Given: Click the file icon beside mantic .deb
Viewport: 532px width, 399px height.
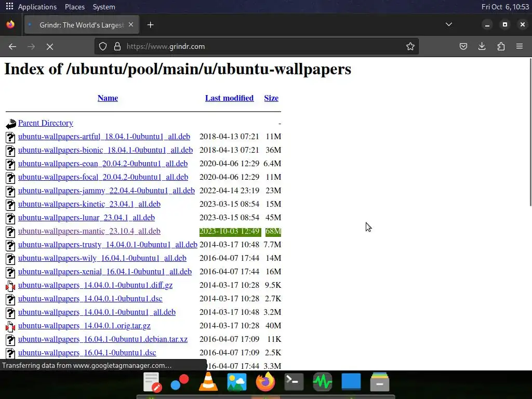Looking at the screenshot, I should [x=10, y=232].
